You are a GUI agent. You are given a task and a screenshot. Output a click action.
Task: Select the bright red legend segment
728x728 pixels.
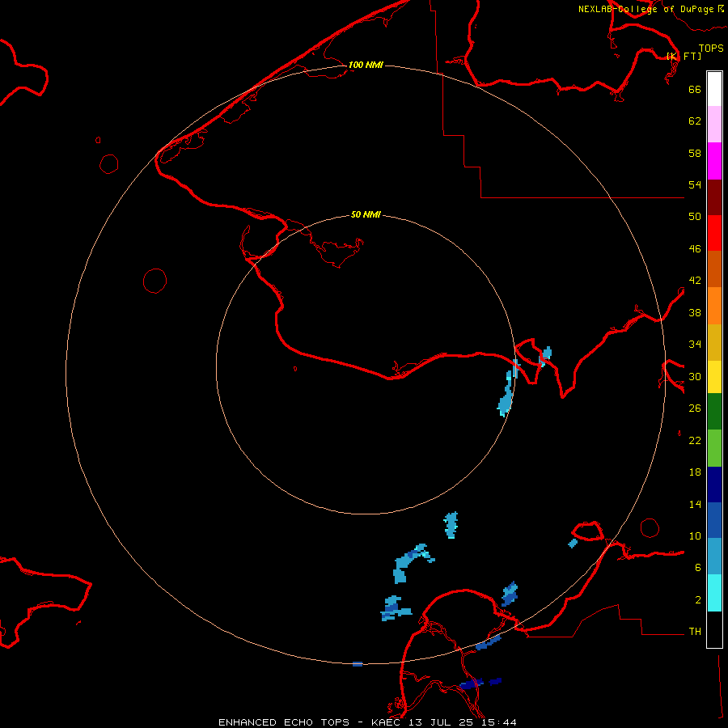pyautogui.click(x=714, y=233)
